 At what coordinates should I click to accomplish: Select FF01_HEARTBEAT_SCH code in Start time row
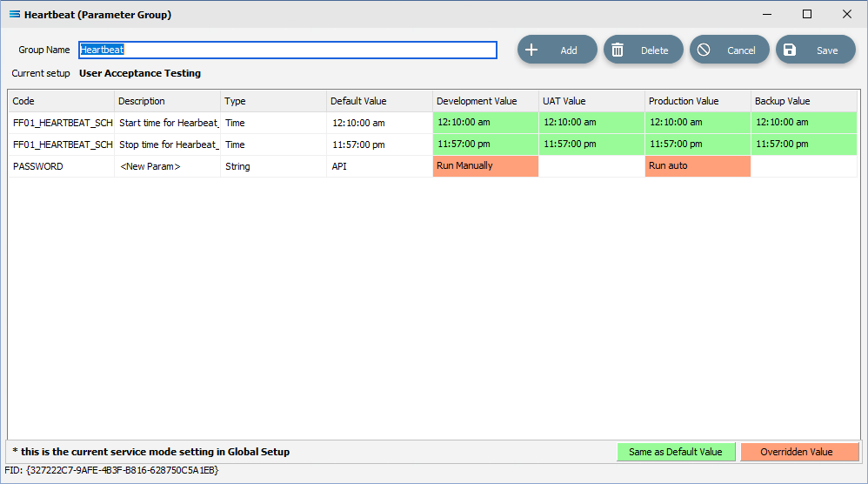tap(61, 123)
